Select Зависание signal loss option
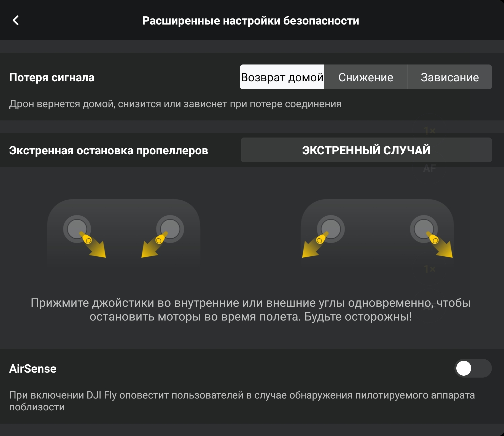The height and width of the screenshot is (436, 504). (450, 77)
